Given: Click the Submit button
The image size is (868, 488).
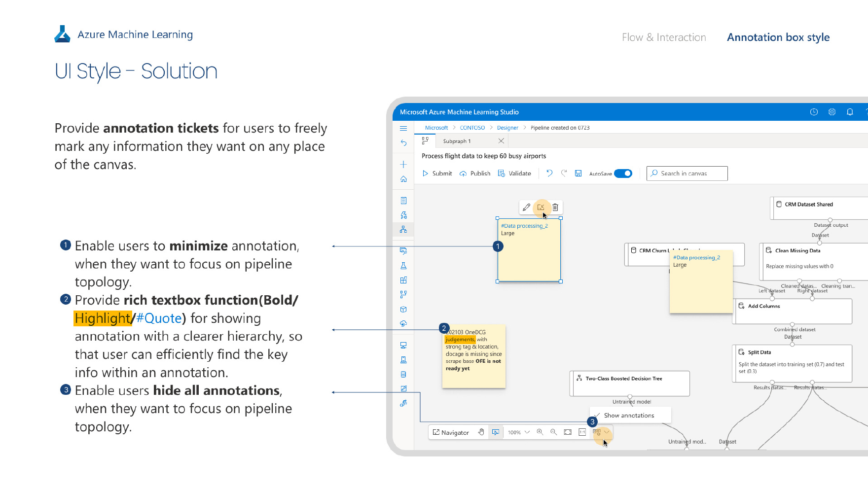Looking at the screenshot, I should pyautogui.click(x=437, y=174).
